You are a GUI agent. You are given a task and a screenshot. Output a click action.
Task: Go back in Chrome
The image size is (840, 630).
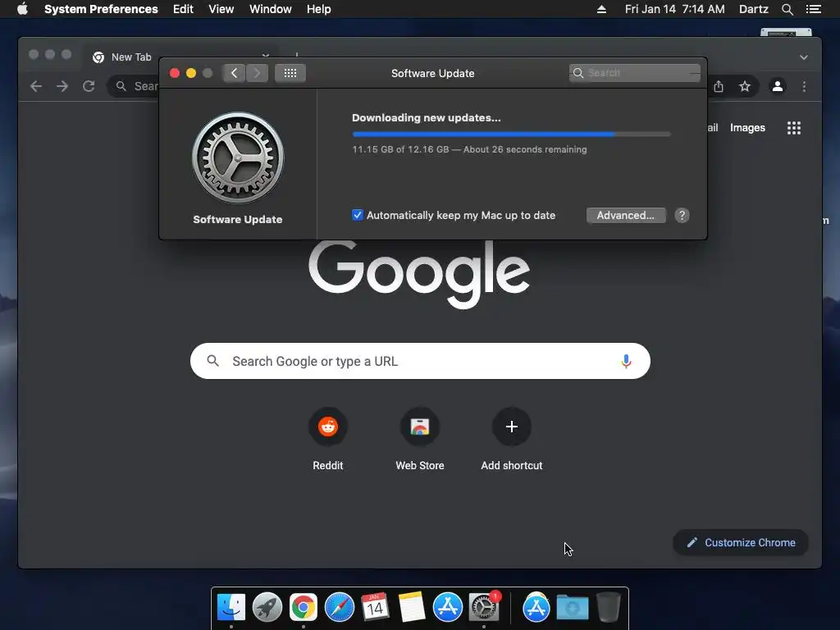[x=36, y=86]
